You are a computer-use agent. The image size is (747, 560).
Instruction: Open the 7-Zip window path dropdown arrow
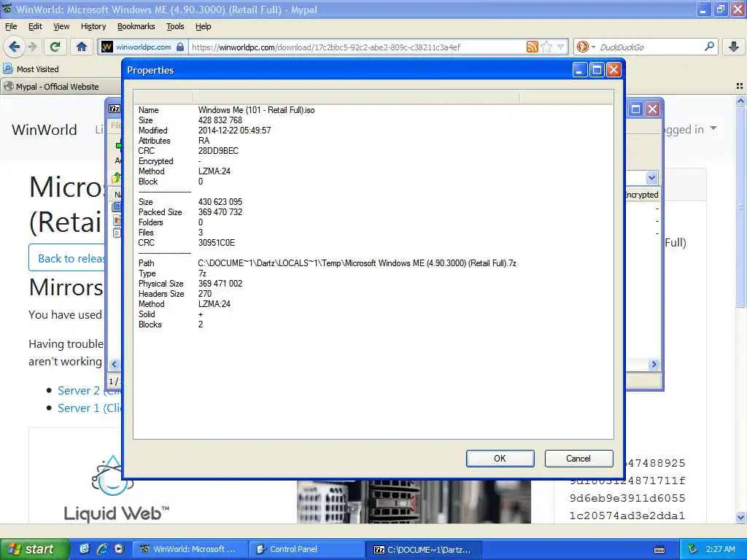pos(651,178)
